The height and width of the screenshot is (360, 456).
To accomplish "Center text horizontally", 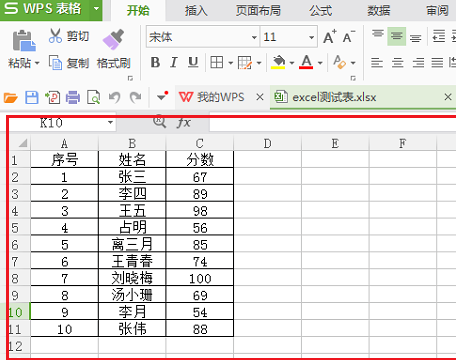I will point(397,62).
